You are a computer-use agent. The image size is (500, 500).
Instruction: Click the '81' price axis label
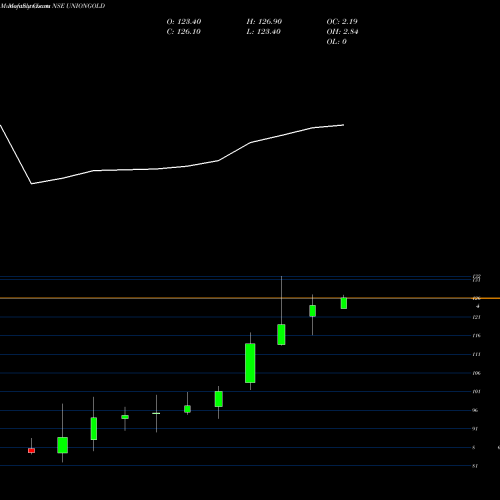click(x=475, y=466)
